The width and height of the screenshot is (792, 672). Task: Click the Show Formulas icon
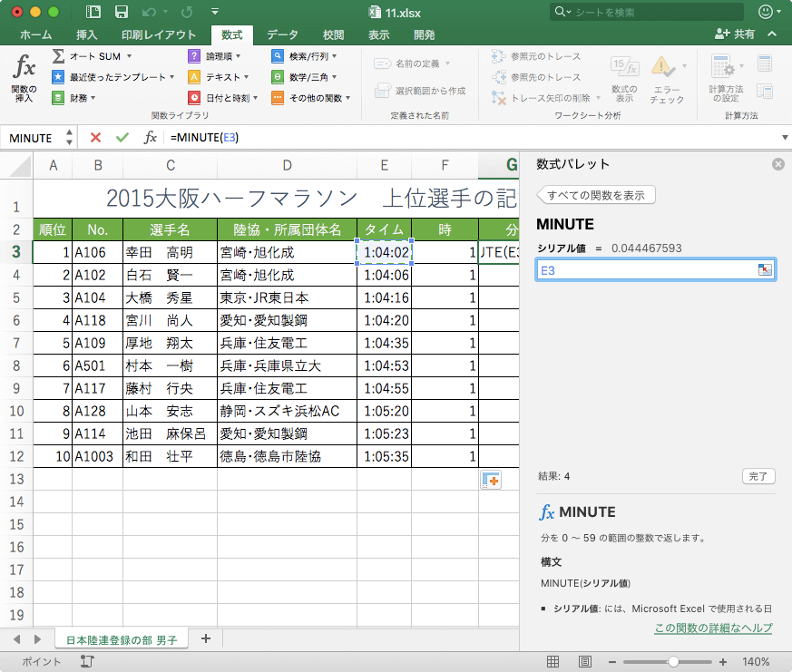(623, 68)
